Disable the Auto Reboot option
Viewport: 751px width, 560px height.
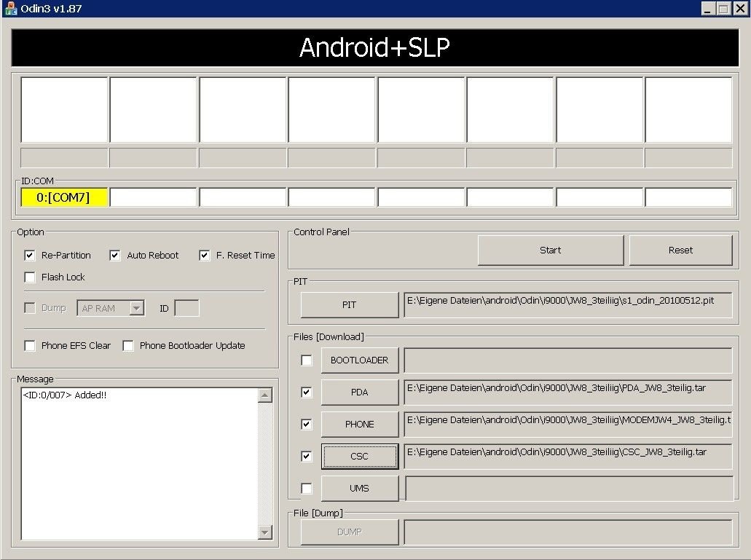point(114,255)
